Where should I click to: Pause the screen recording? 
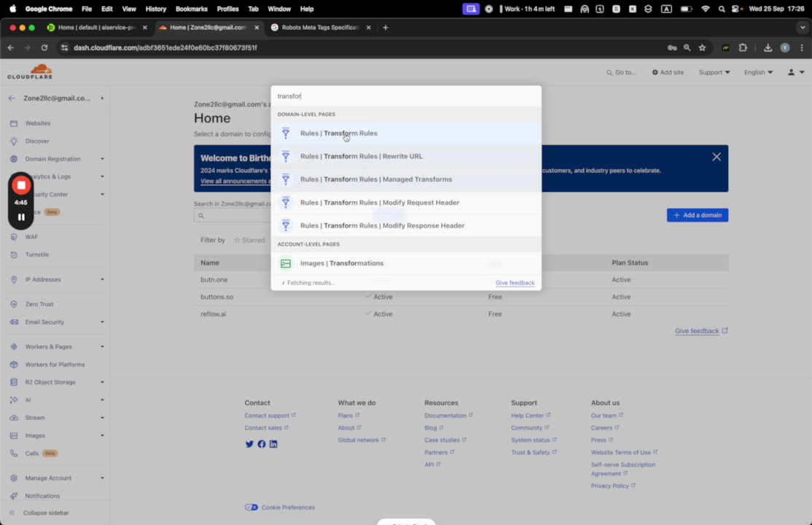point(21,217)
